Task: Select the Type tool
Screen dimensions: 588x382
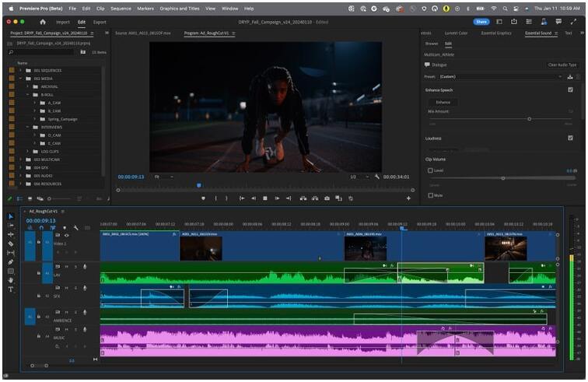Action: click(x=11, y=289)
